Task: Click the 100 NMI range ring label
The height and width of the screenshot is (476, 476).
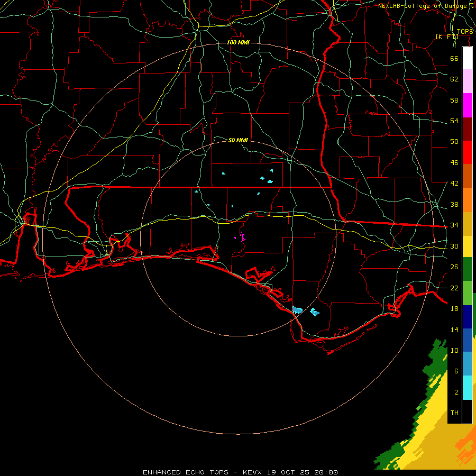Action: tap(238, 42)
